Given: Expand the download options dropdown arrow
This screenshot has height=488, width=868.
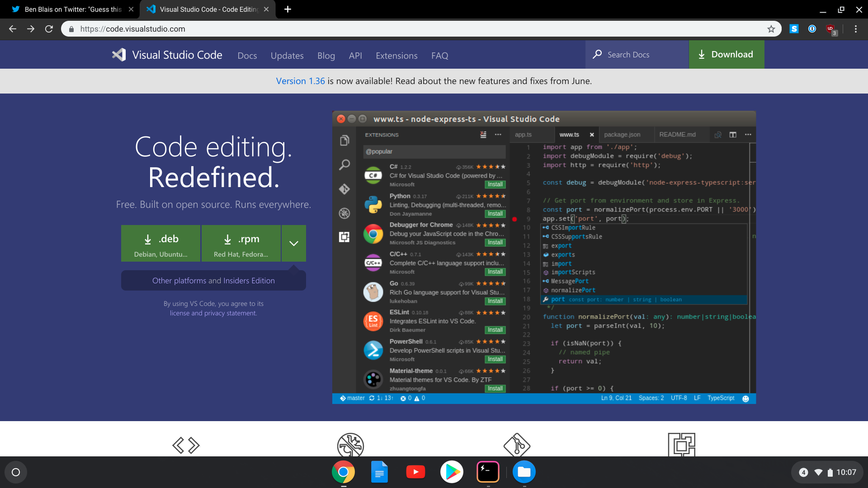Looking at the screenshot, I should [x=294, y=243].
